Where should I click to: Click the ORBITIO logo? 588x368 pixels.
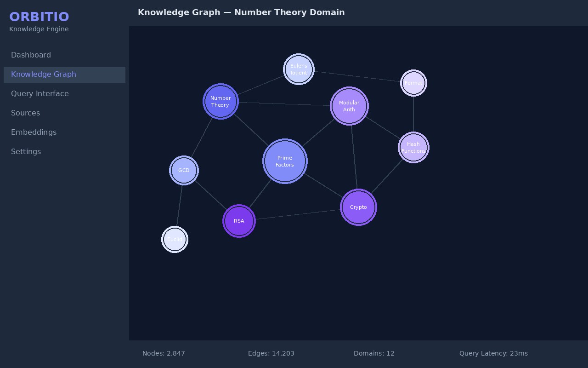click(39, 17)
